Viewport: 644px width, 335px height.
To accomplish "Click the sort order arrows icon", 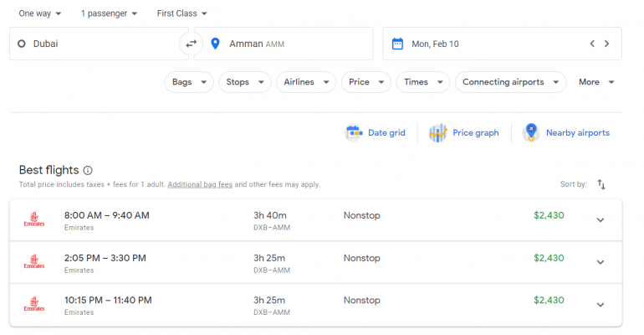I will pos(601,184).
